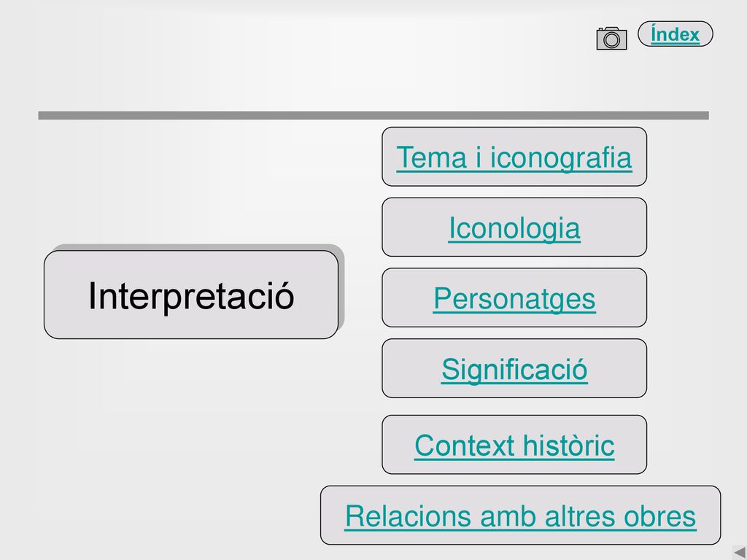
Task: Follow the Relacions amb altres obres link
Action: (520, 516)
